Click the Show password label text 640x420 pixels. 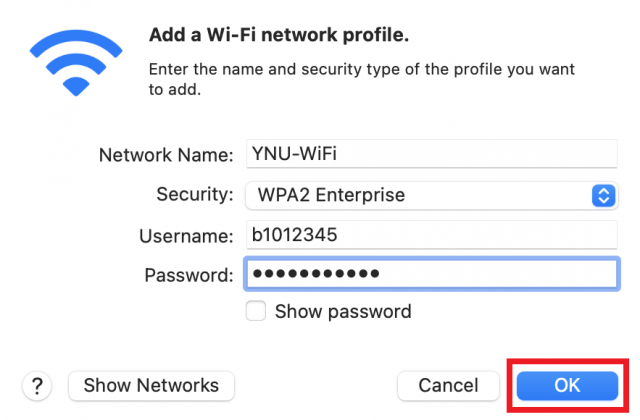pyautogui.click(x=343, y=312)
